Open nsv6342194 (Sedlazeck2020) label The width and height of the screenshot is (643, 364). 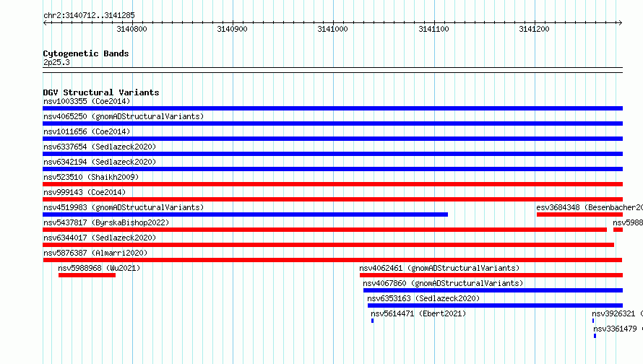point(100,162)
